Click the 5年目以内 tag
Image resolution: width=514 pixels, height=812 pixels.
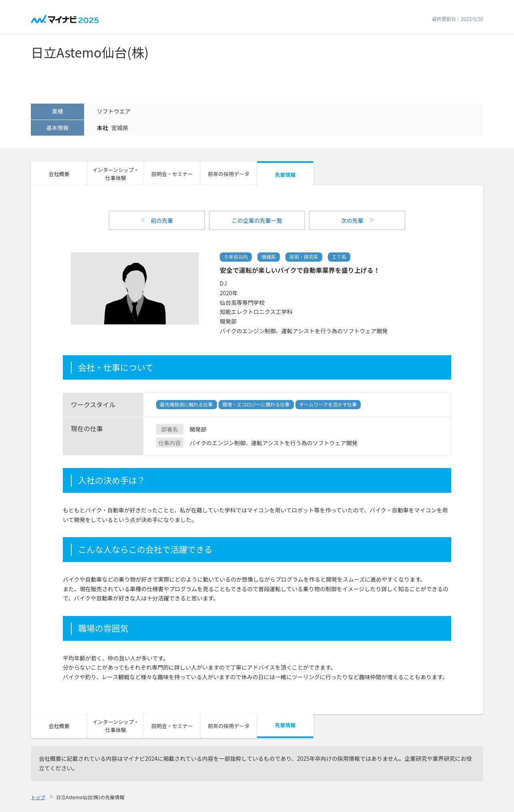236,257
